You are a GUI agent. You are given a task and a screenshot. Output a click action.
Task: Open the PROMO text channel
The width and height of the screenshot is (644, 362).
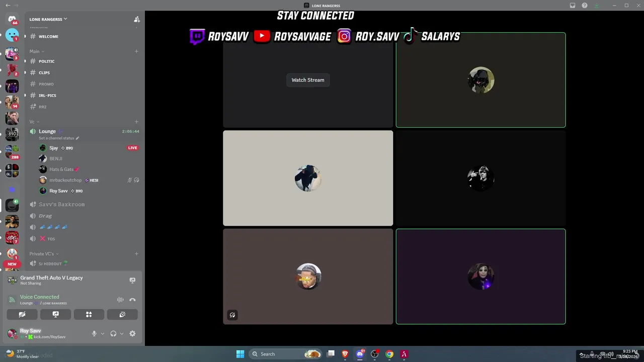[84, 84]
